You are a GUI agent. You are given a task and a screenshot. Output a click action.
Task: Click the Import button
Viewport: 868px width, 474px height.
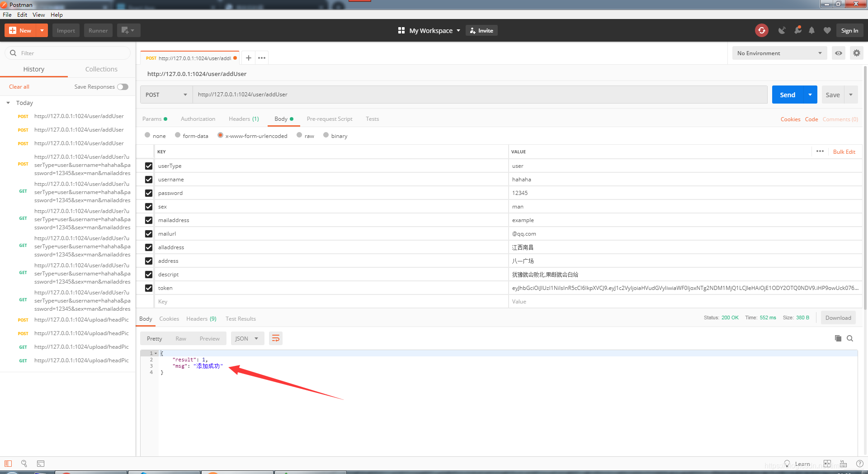pos(66,30)
